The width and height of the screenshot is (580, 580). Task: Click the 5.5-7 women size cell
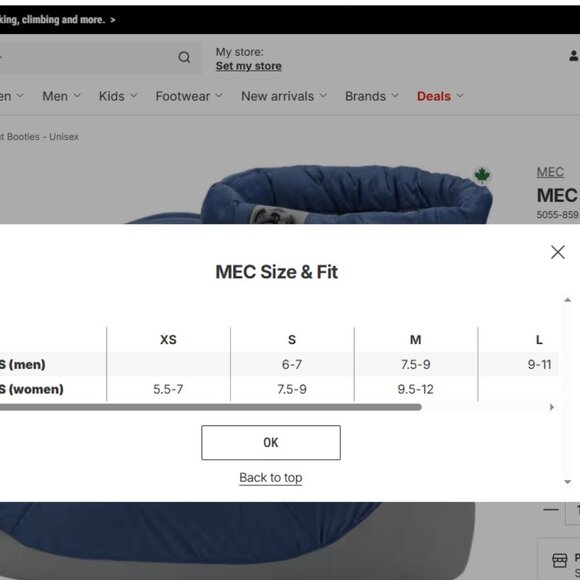click(x=168, y=389)
